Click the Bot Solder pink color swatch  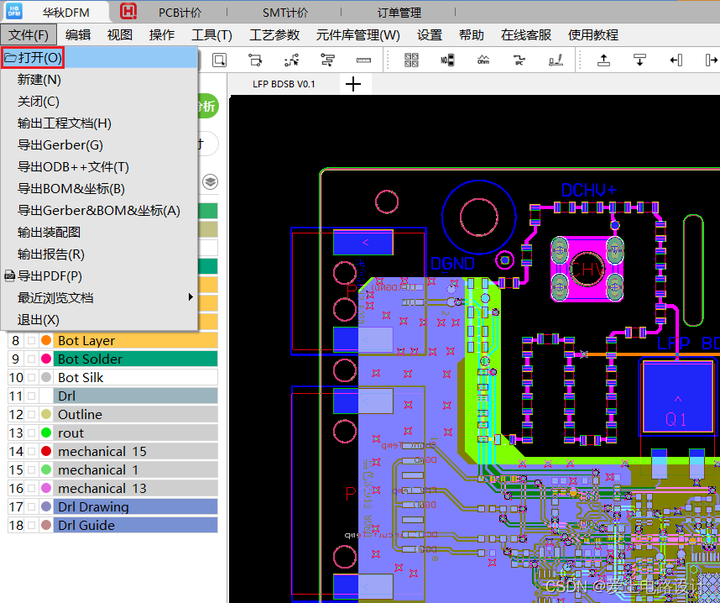point(46,360)
